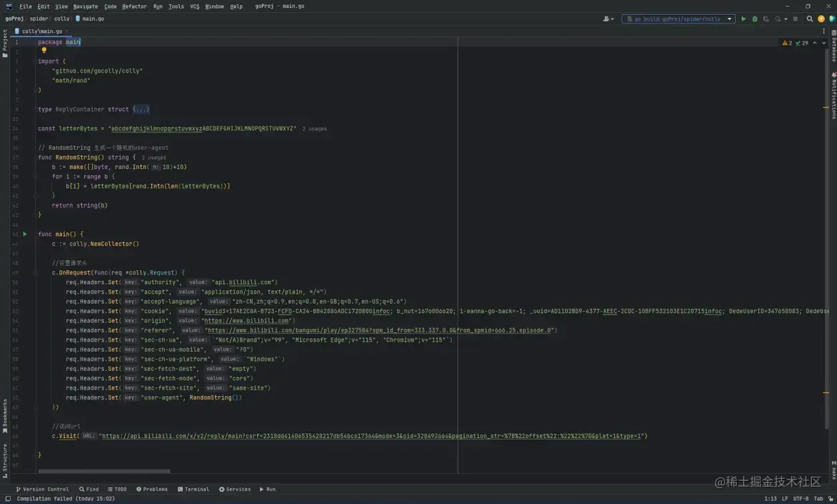Open the Help menu
This screenshot has width=837, height=504.
pos(236,6)
